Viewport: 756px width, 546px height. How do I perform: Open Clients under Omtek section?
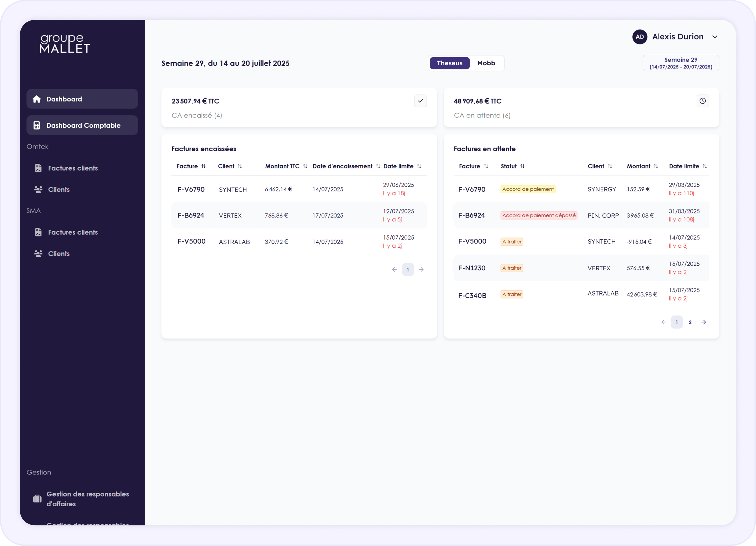click(x=59, y=189)
